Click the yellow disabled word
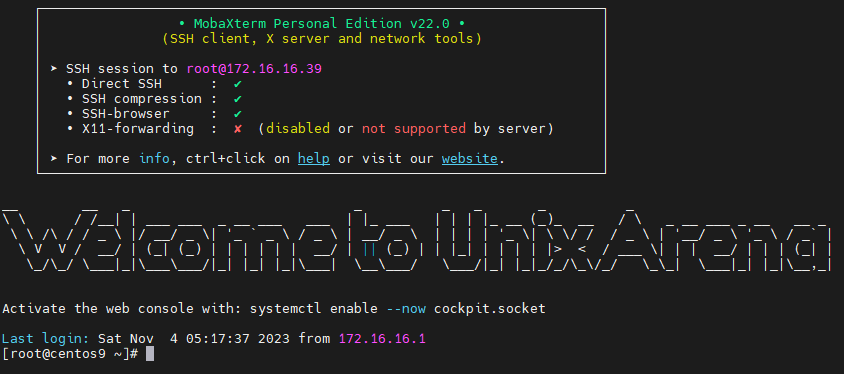 tap(298, 129)
